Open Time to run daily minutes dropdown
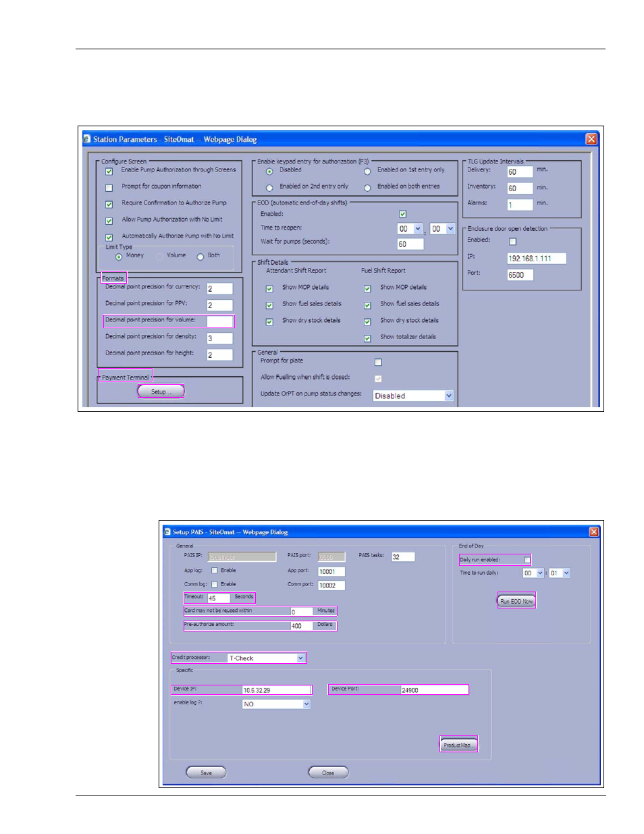 click(x=566, y=573)
